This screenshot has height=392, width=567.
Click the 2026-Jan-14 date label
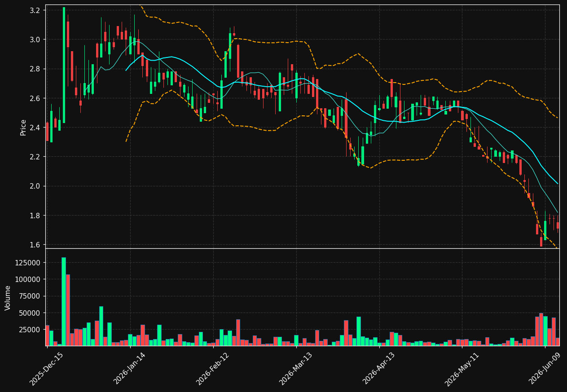tap(130, 368)
